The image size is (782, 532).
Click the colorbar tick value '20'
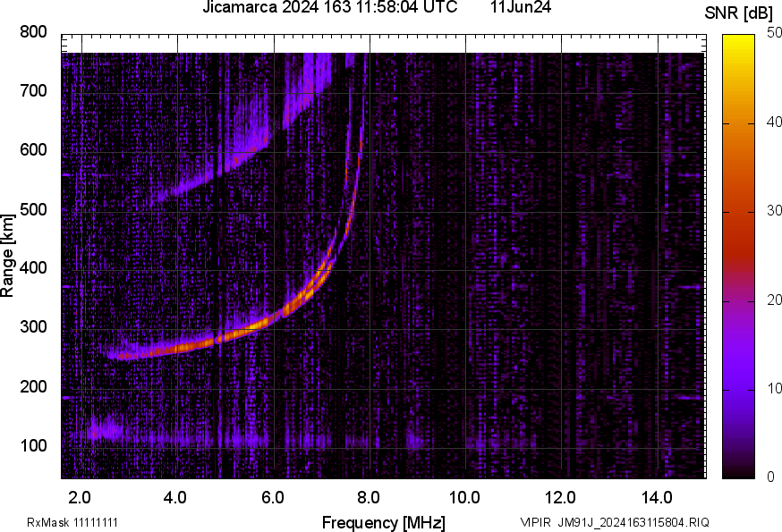coord(775,300)
